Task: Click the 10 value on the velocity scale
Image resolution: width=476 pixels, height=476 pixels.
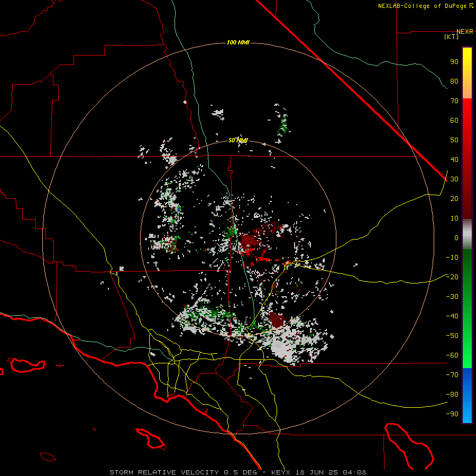Action: (454, 218)
